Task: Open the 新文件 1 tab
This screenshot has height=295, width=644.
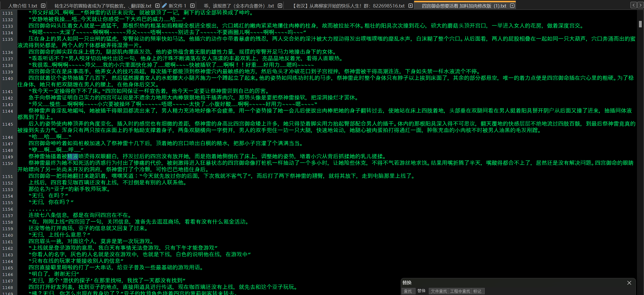Action: pos(177,6)
